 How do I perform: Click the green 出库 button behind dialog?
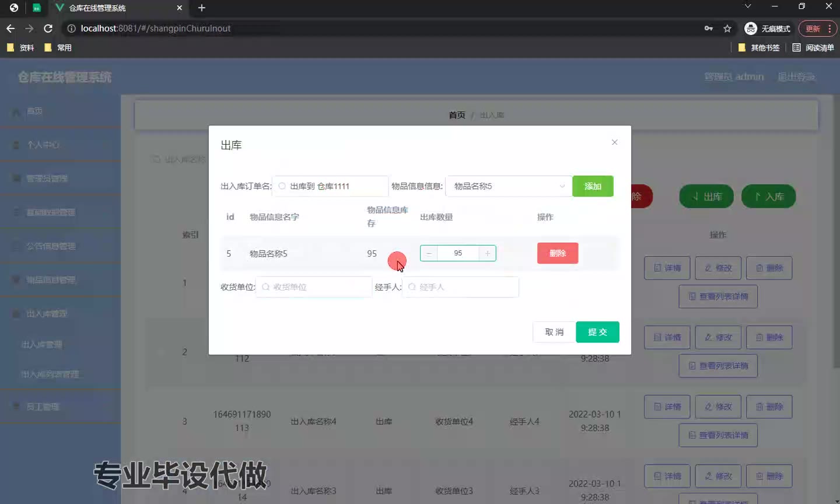(707, 197)
